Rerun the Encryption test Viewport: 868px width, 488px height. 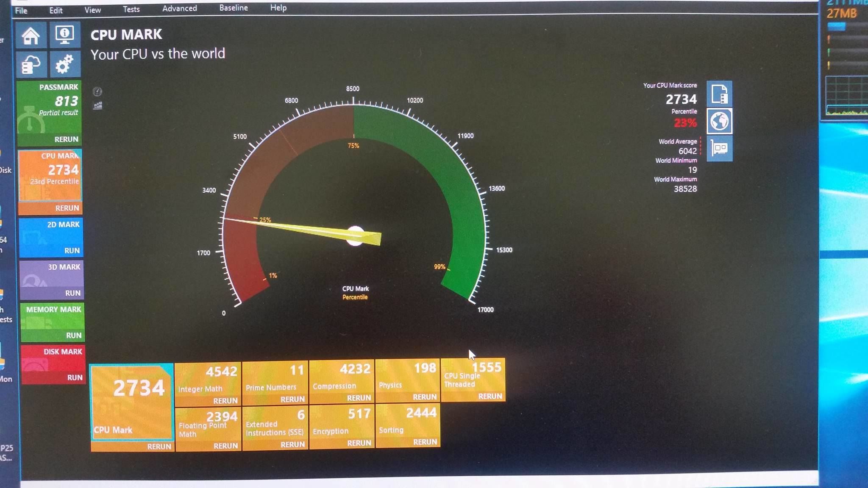coord(359,443)
